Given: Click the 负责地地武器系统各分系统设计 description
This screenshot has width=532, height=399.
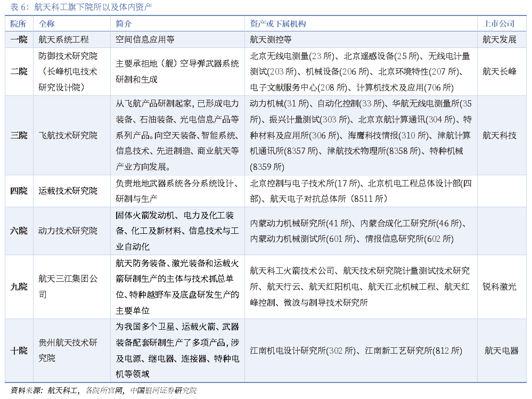Looking at the screenshot, I should click(177, 191).
